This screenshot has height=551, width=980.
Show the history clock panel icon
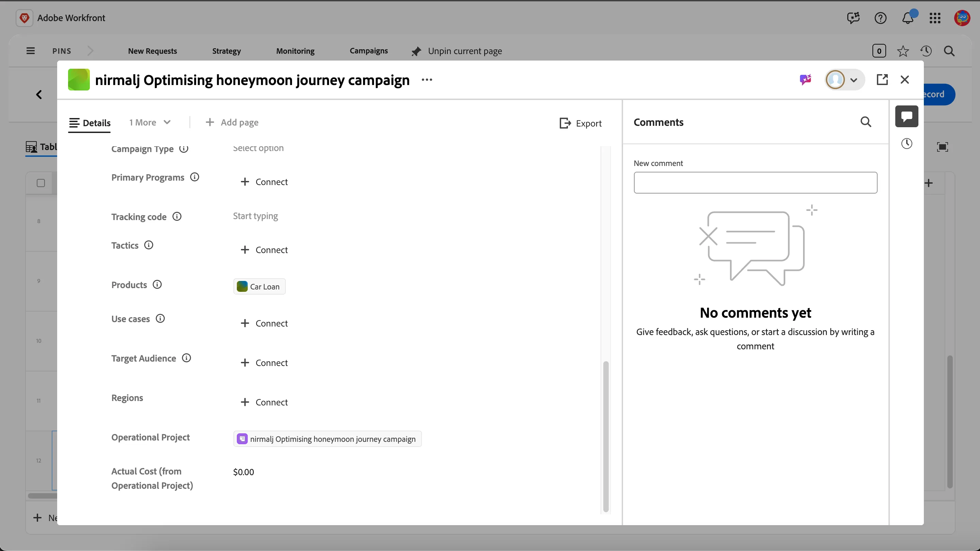coord(906,143)
